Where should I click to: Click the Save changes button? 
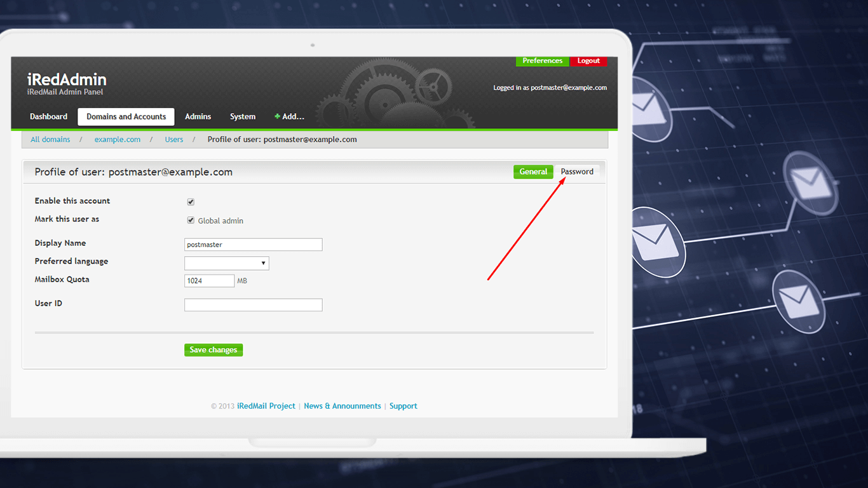[x=214, y=350]
